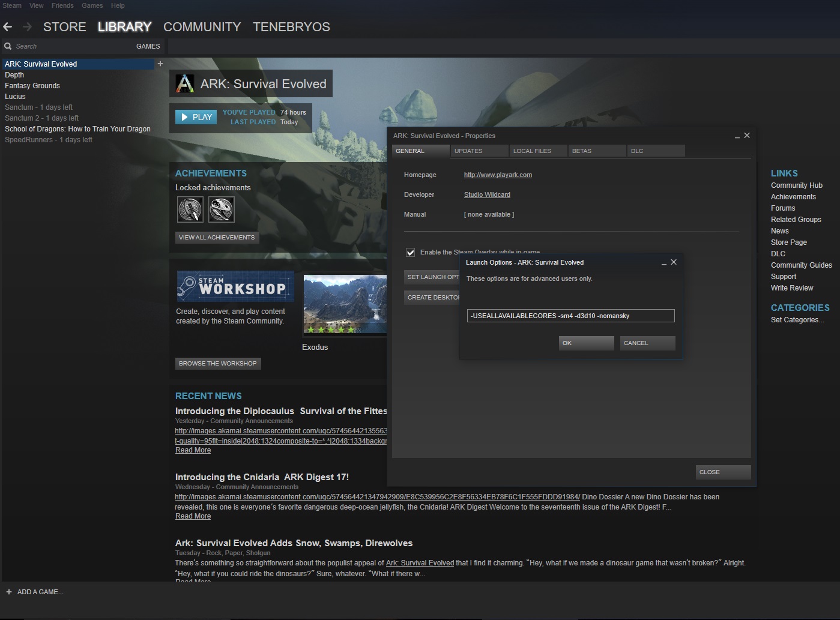Click BROWSE THE WORKSHOP button

point(218,364)
